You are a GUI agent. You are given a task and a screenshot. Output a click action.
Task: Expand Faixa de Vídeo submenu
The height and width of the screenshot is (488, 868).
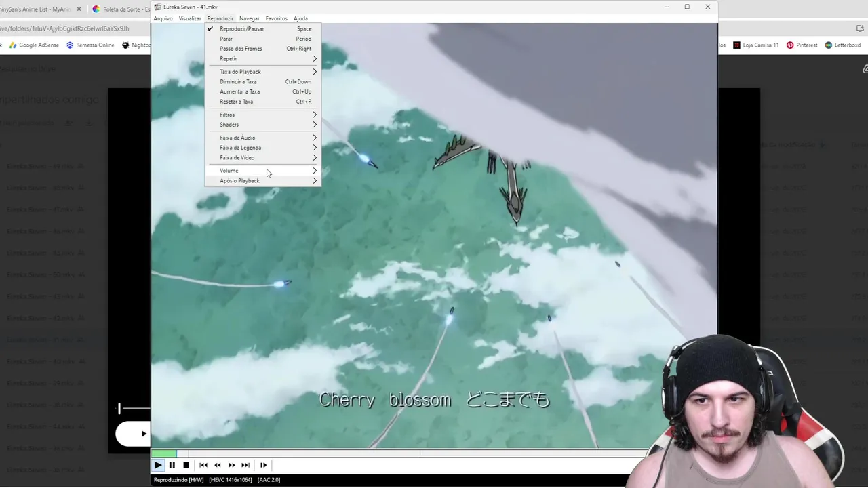point(263,158)
